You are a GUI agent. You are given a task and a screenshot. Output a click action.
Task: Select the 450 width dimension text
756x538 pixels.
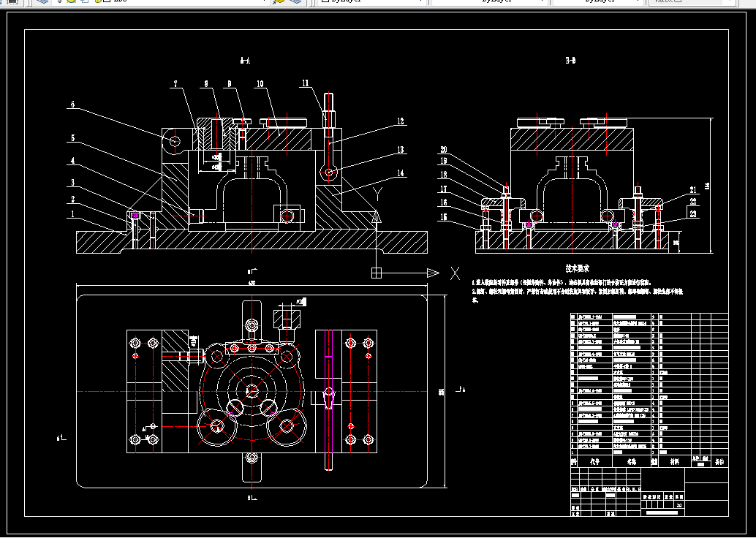coord(252,283)
